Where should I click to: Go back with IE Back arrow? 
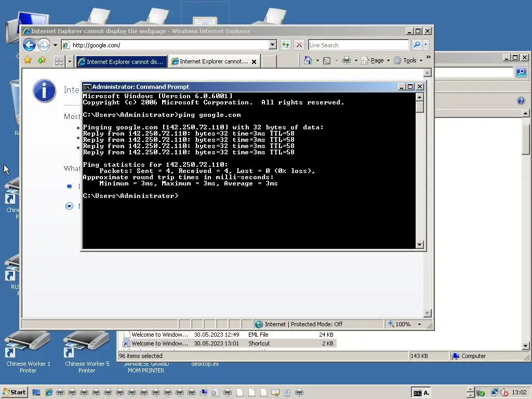(30, 45)
